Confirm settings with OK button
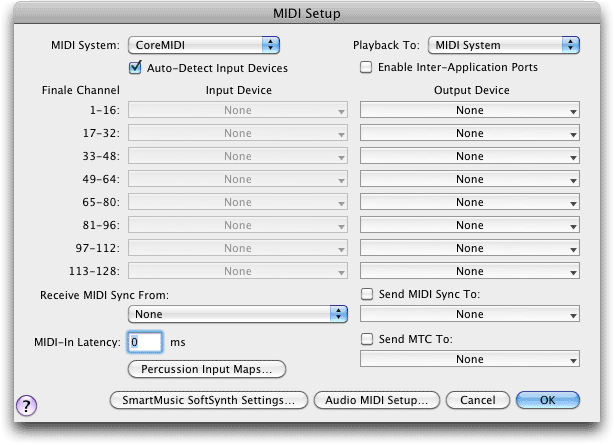Image resolution: width=614 pixels, height=445 pixels. point(548,400)
